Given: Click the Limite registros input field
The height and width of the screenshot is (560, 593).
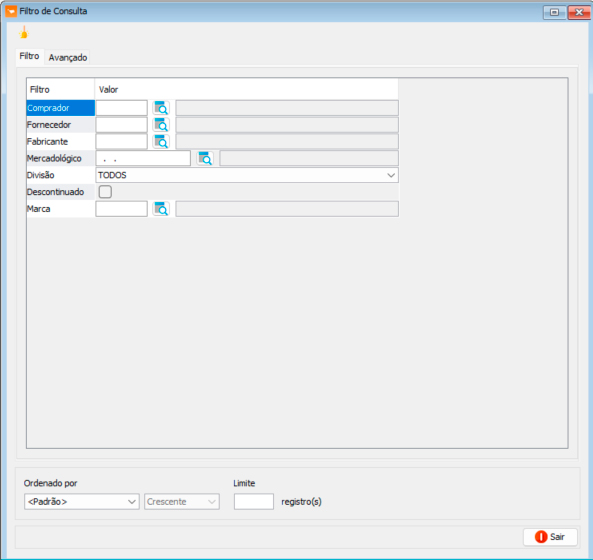Looking at the screenshot, I should point(254,502).
